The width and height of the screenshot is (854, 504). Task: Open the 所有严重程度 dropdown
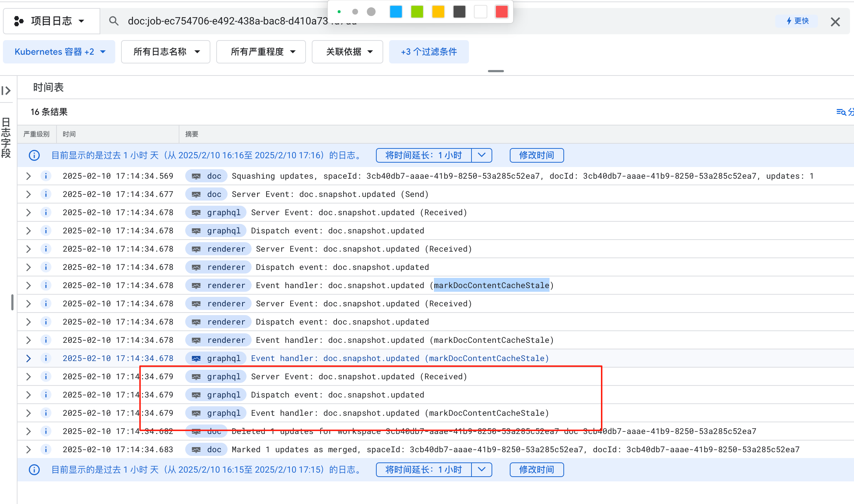pyautogui.click(x=261, y=52)
